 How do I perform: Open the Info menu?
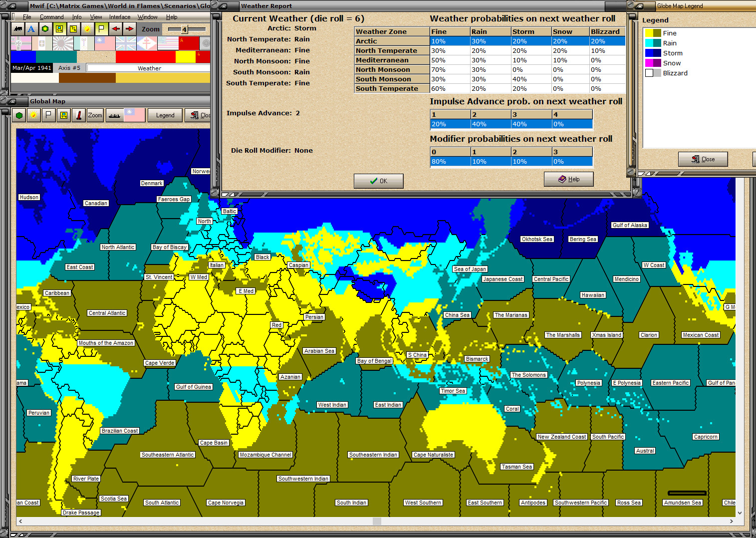(x=77, y=17)
